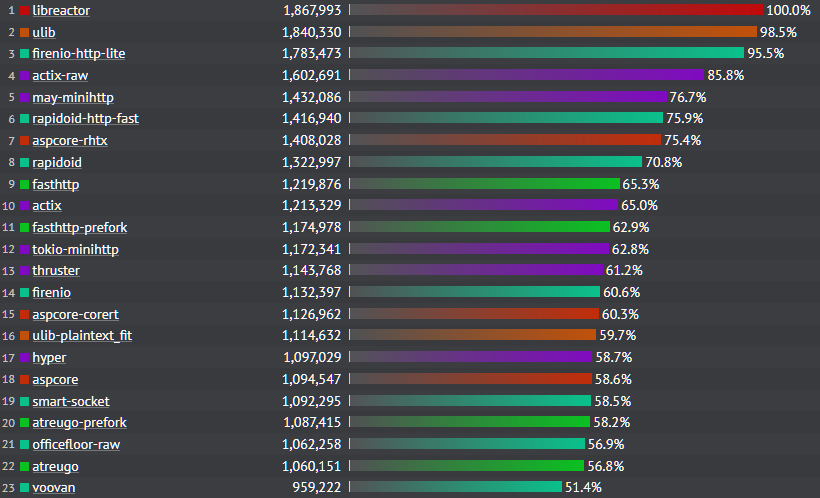This screenshot has width=820, height=498.
Task: Open the ulib-plaintext_fit link
Action: (x=82, y=336)
